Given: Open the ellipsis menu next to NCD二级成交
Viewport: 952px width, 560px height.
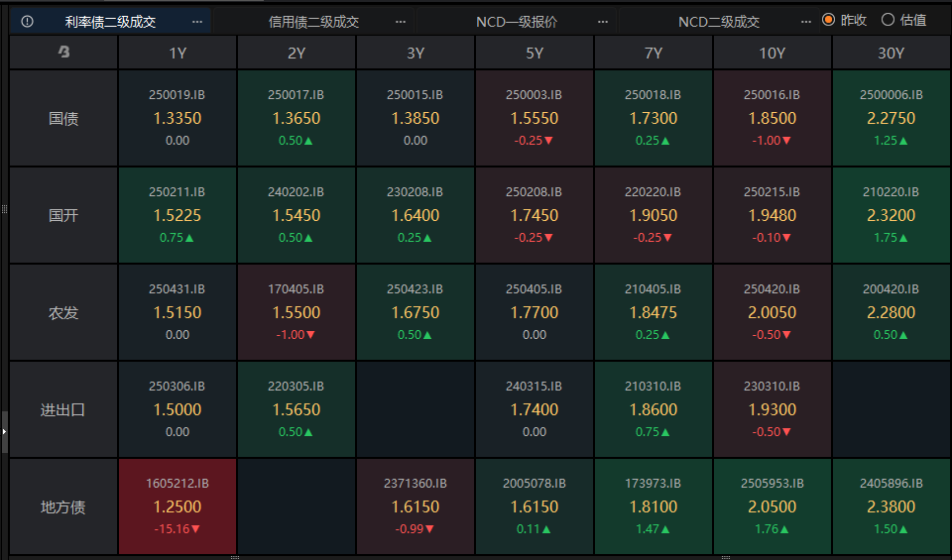Looking at the screenshot, I should [805, 21].
